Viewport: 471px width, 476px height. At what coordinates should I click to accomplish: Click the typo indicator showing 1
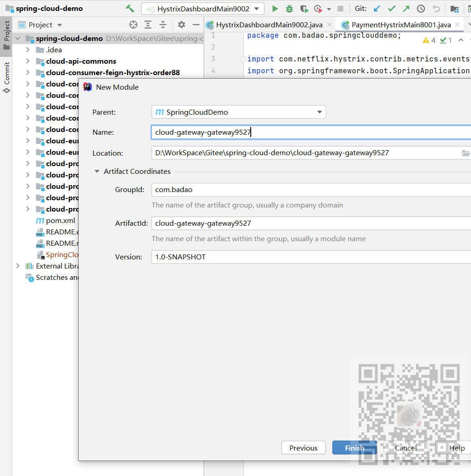click(446, 41)
